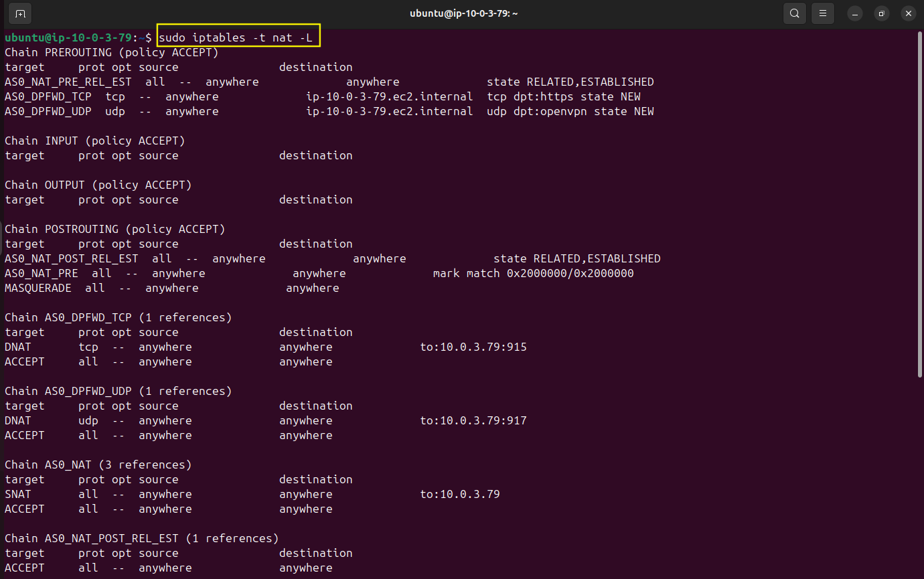Open a new terminal tab
Screen dimensions: 924x579
(x=21, y=13)
